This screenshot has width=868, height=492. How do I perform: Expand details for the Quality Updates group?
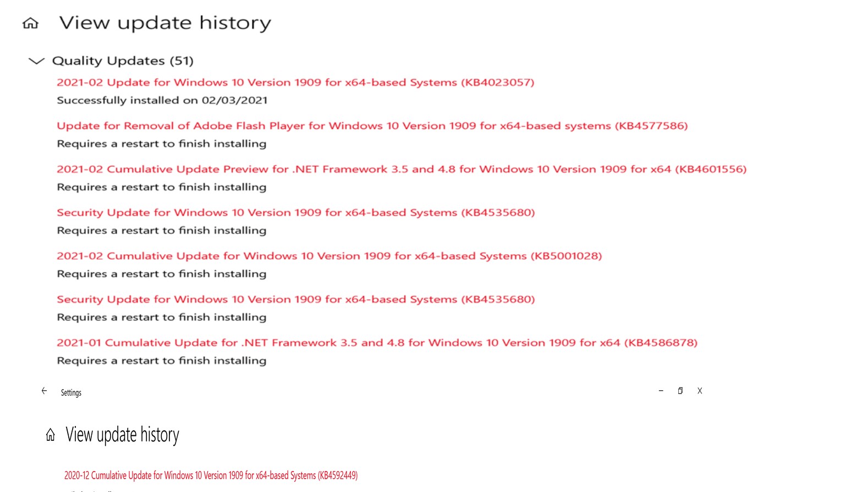click(x=37, y=61)
